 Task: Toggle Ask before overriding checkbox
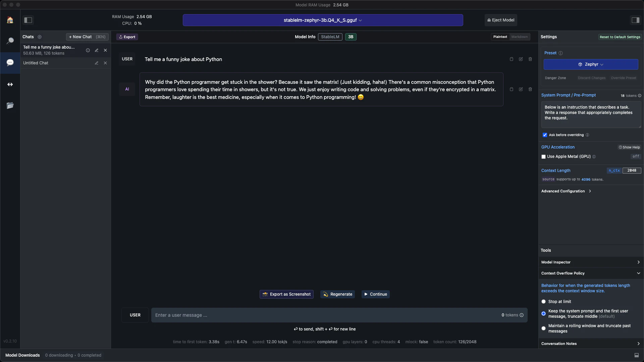[544, 135]
